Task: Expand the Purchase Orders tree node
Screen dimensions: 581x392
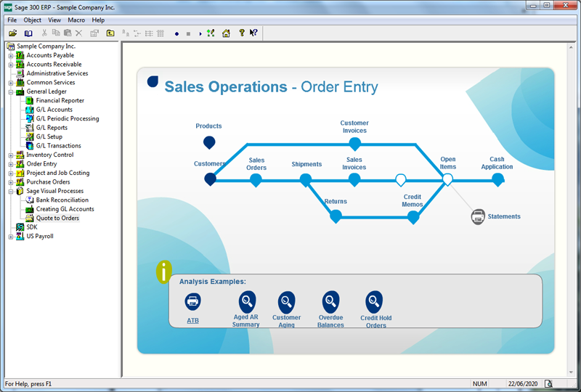Action: coord(11,183)
